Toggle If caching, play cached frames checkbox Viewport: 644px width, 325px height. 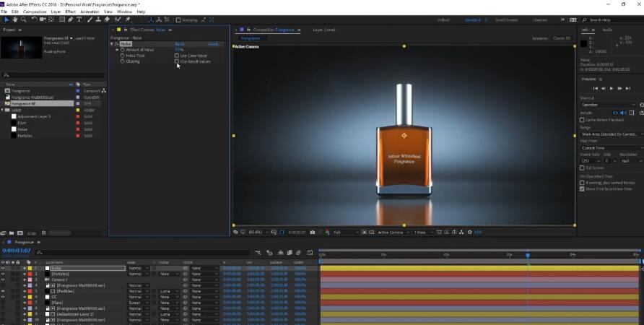[x=582, y=183]
